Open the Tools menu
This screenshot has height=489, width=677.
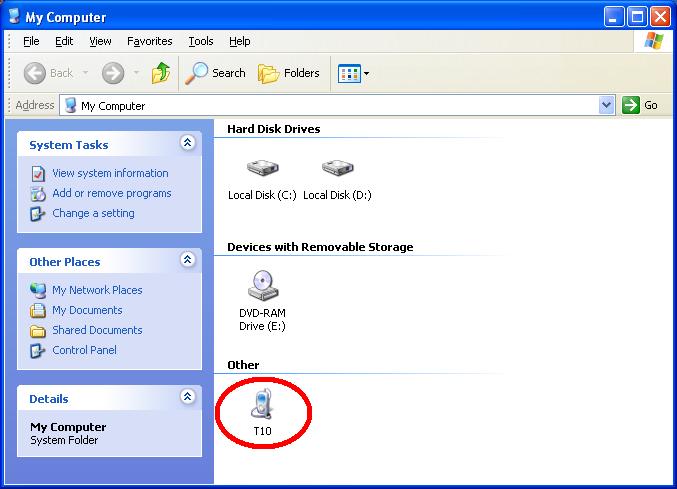(x=201, y=41)
